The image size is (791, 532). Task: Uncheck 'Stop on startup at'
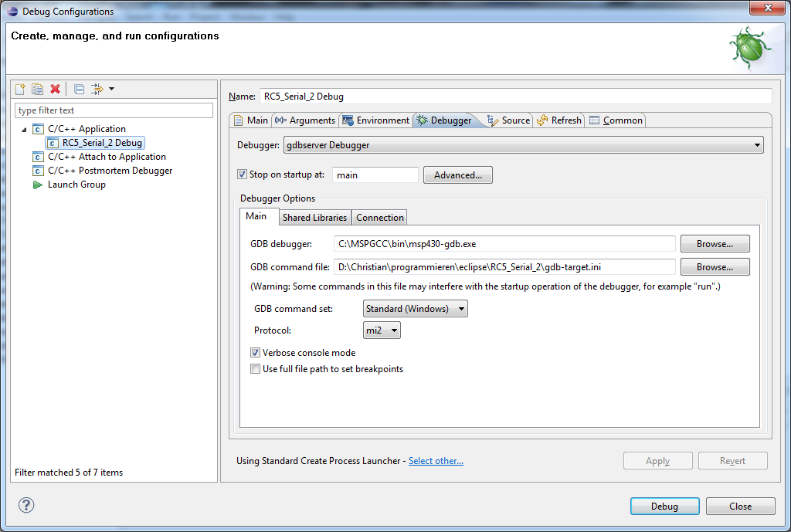point(243,175)
